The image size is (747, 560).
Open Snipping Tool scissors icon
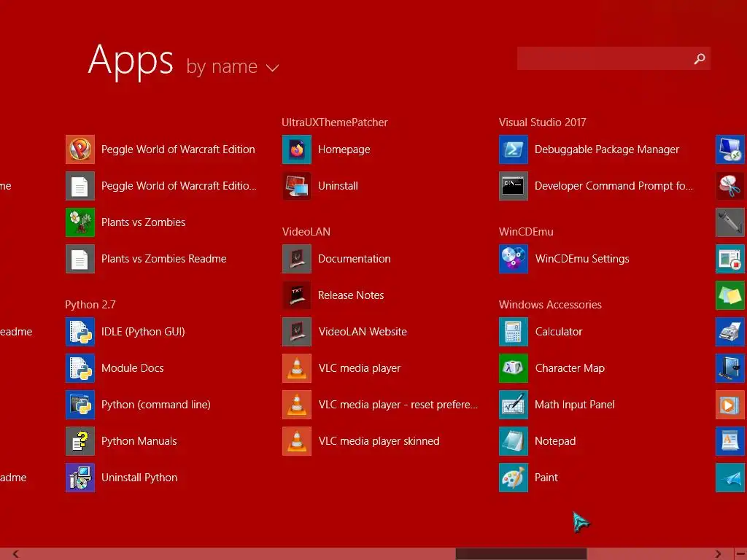(731, 186)
